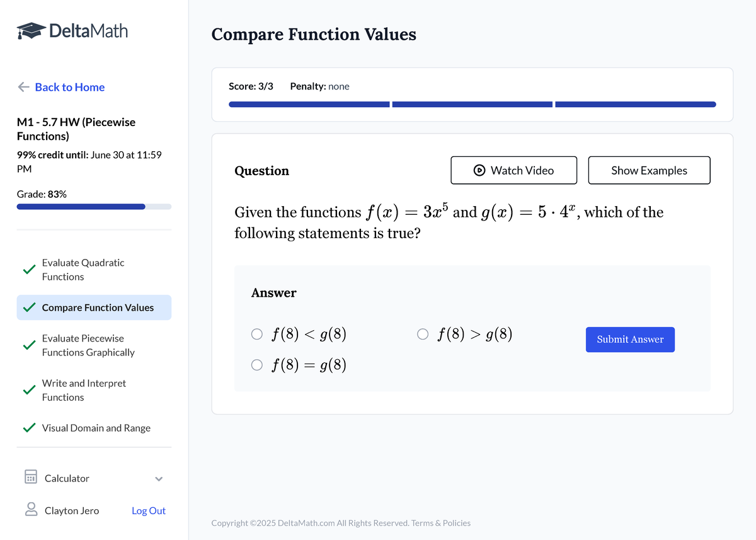Click the play icon on Watch Video
The image size is (756, 540).
coord(479,170)
